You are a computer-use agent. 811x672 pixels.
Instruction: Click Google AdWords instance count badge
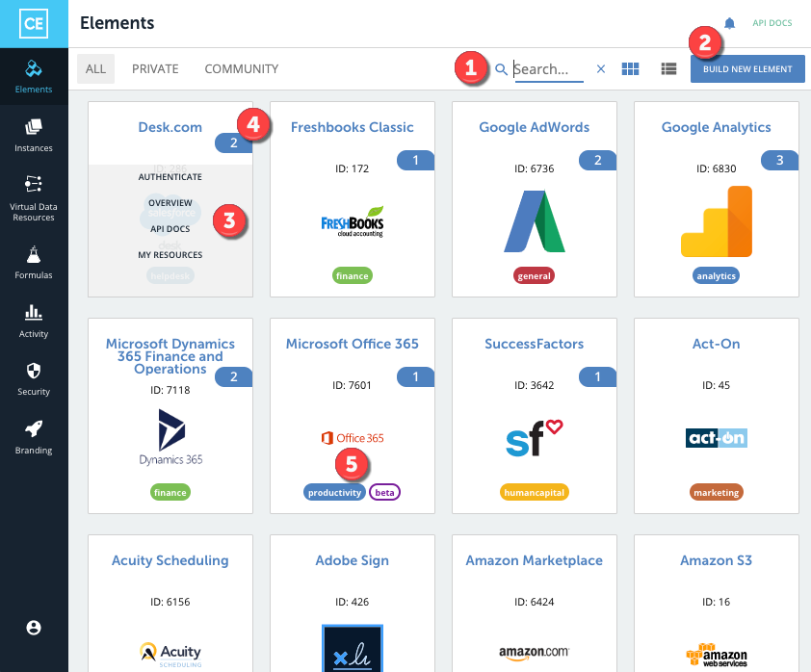coord(598,160)
